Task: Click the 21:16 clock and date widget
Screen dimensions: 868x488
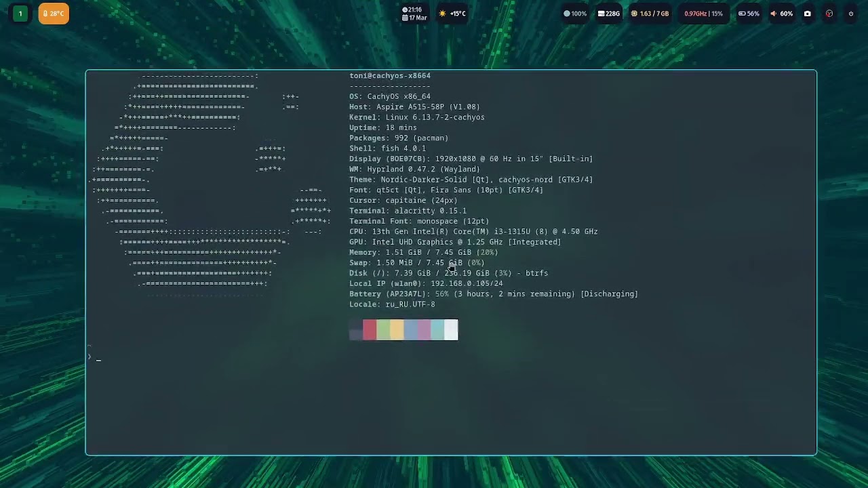Action: tap(414, 14)
